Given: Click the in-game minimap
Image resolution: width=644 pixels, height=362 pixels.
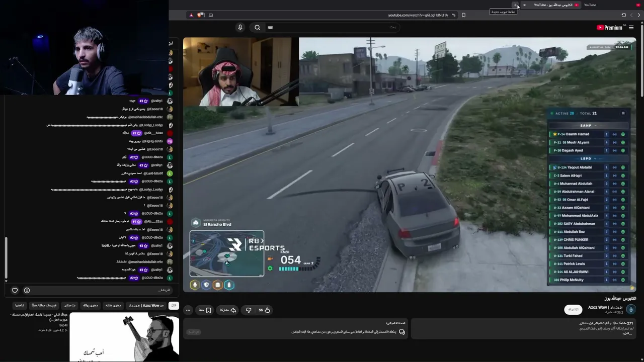Looking at the screenshot, I should click(227, 253).
